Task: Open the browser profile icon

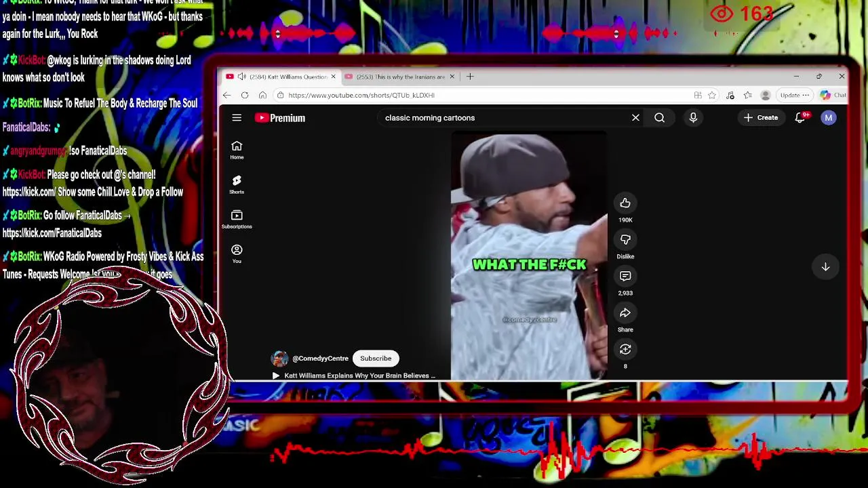Action: point(766,95)
